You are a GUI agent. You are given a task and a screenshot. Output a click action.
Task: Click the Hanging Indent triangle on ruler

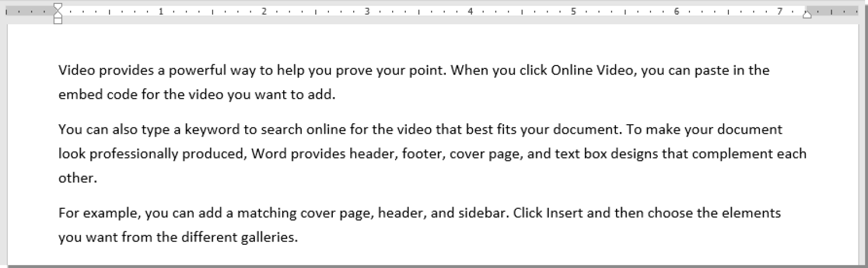[58, 14]
